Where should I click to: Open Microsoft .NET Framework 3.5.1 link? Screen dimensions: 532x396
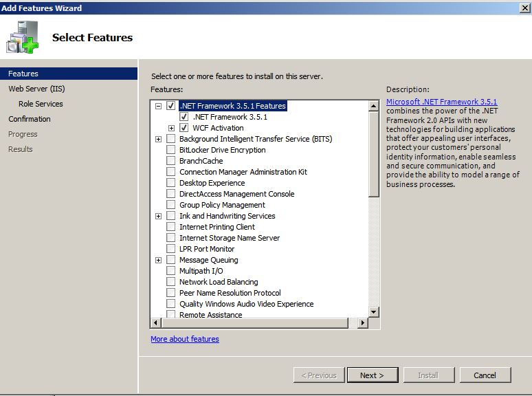[442, 102]
